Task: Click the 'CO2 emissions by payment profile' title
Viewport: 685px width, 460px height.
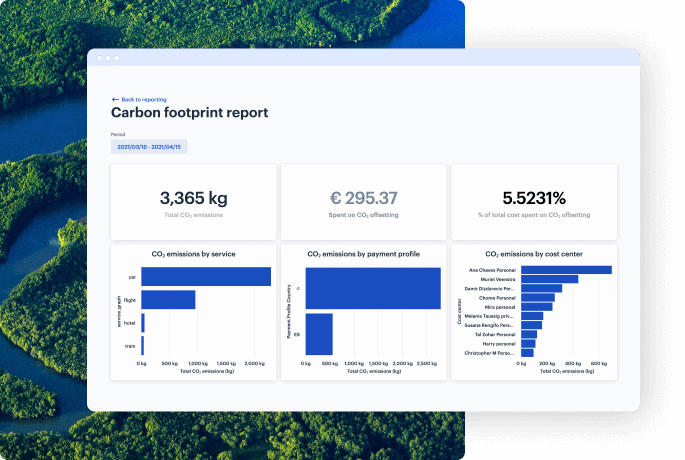Action: [x=363, y=254]
